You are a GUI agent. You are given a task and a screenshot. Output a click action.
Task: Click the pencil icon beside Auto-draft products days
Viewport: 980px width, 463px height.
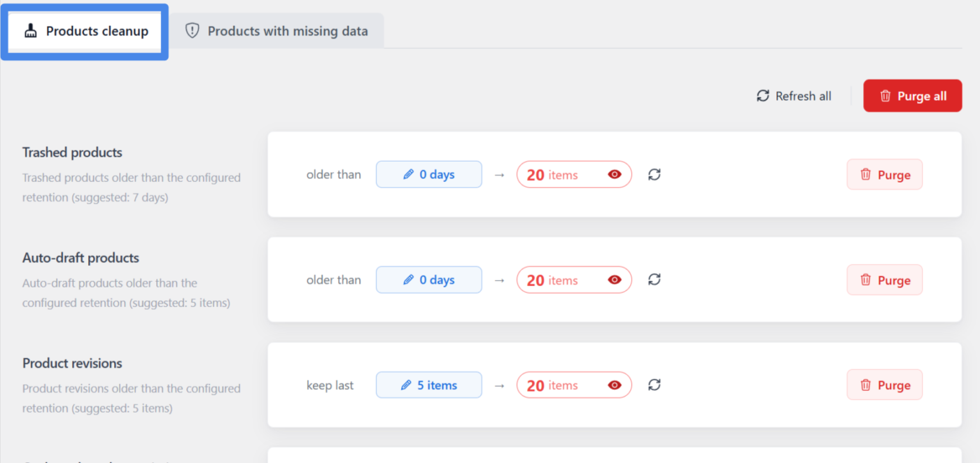point(409,280)
